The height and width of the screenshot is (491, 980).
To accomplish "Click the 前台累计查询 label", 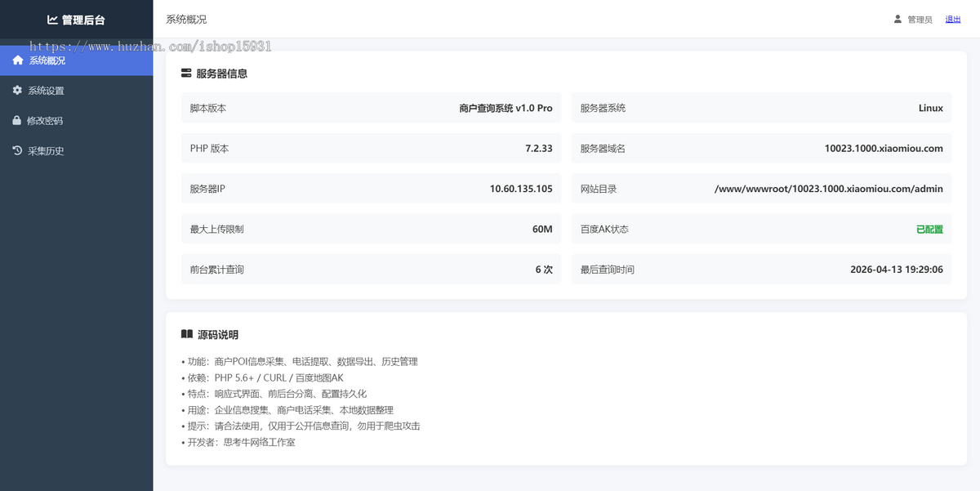I will [x=216, y=270].
